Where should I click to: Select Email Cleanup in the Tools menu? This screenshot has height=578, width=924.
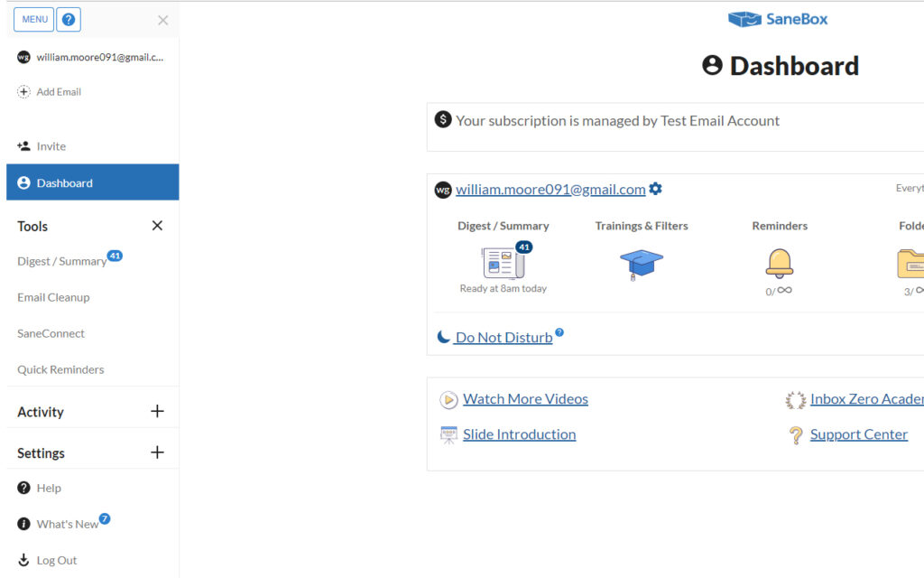[53, 297]
